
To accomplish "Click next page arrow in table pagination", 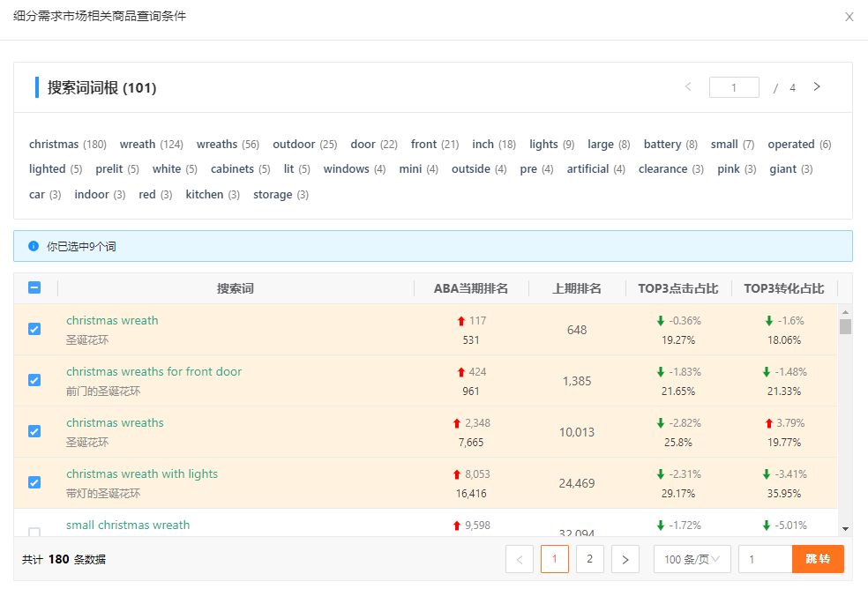I will tap(625, 559).
